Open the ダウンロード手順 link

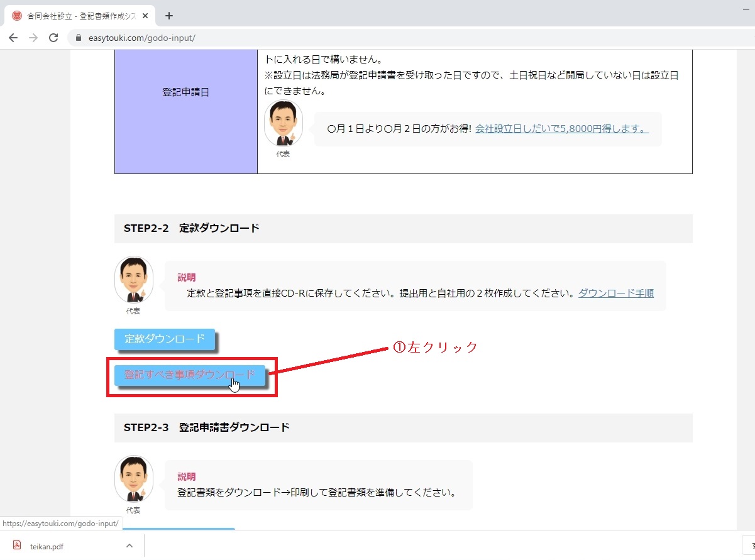[615, 293]
